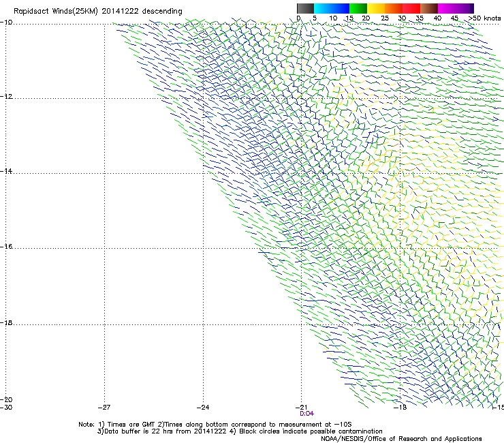This screenshot has width=504, height=443.
Task: Click the cyan-blue 5-15 knots legend swatch
Action: (332, 8)
